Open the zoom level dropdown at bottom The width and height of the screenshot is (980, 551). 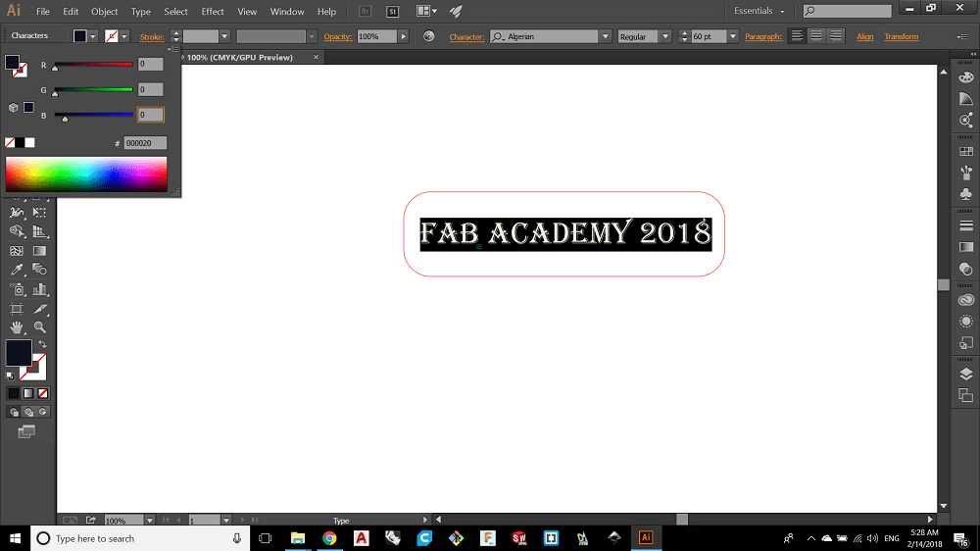pos(149,521)
